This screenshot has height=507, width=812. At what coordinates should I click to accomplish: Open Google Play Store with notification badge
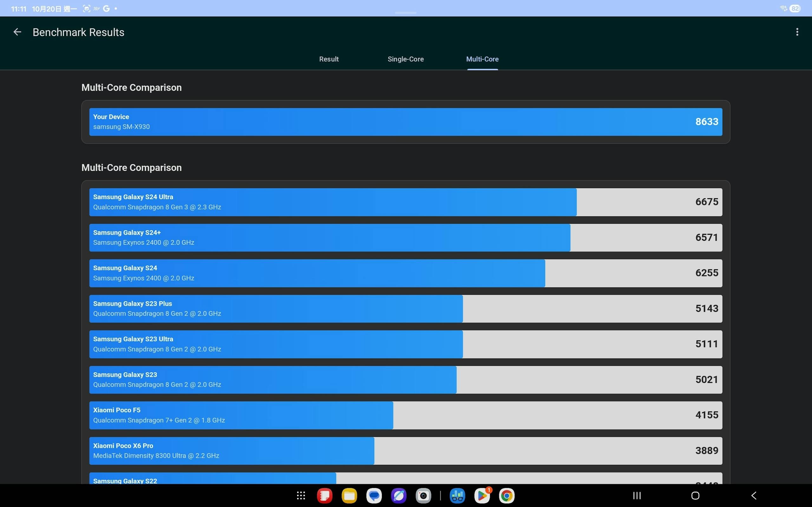click(482, 495)
